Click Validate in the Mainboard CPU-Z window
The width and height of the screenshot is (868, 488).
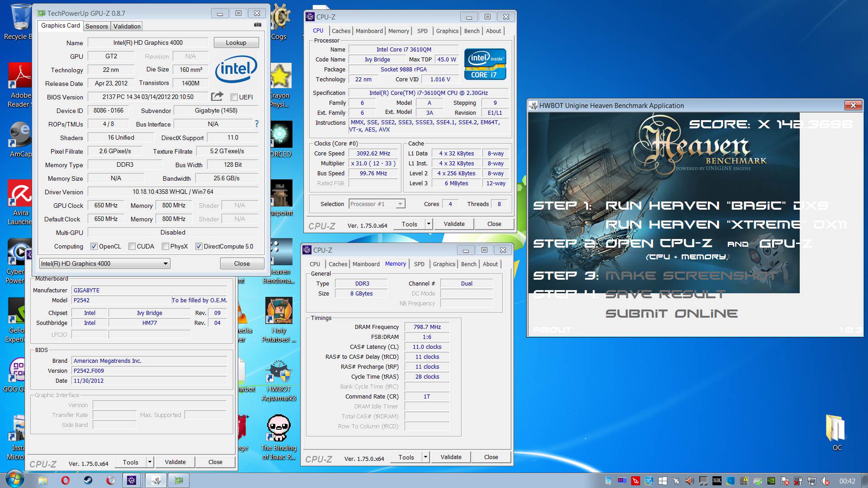pos(175,462)
